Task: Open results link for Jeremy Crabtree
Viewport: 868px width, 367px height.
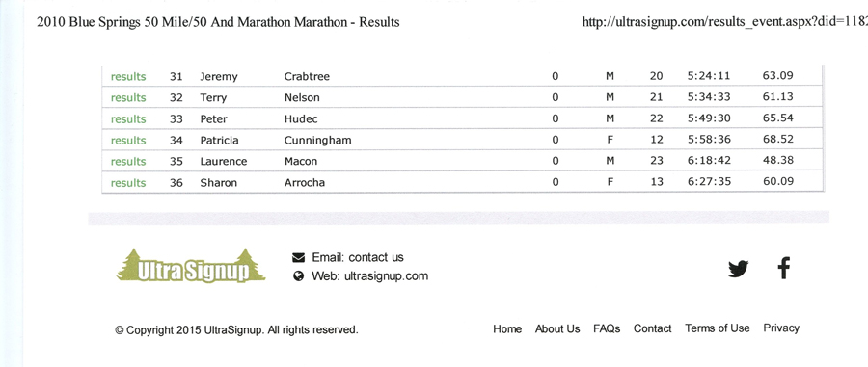Action: click(128, 77)
